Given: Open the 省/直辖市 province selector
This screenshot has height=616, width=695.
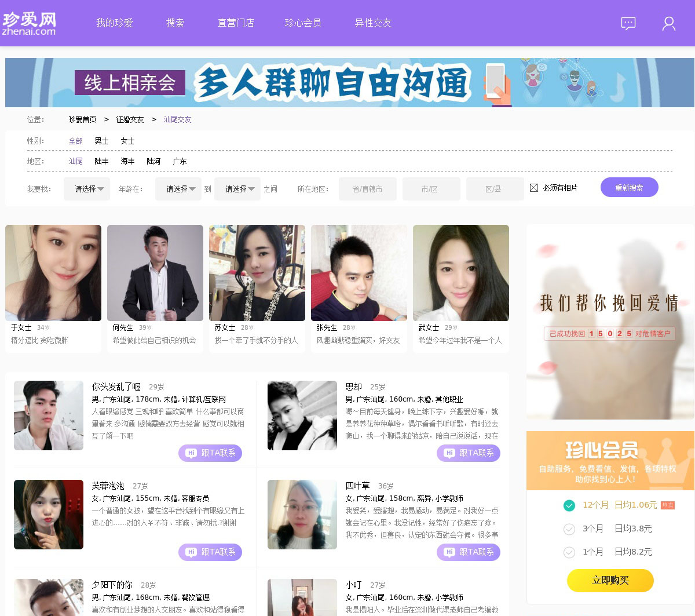Looking at the screenshot, I should pyautogui.click(x=368, y=189).
